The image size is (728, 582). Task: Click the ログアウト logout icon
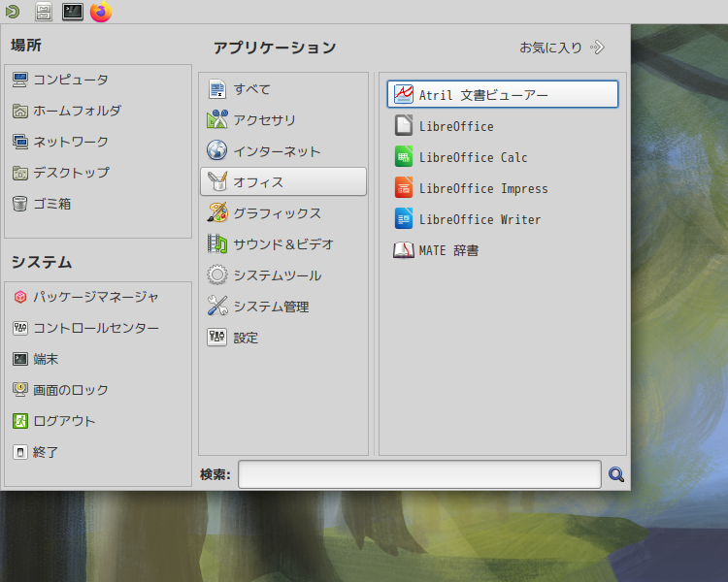(20, 421)
